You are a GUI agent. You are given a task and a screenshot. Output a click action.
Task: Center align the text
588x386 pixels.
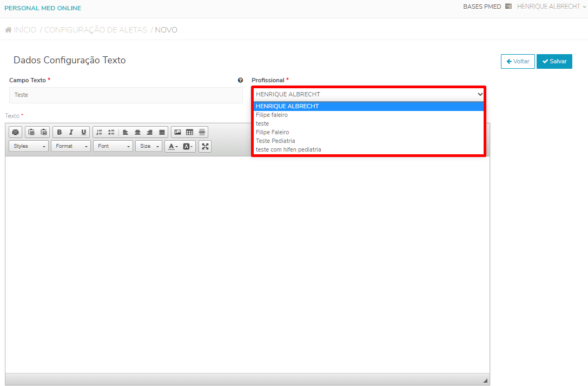click(137, 132)
